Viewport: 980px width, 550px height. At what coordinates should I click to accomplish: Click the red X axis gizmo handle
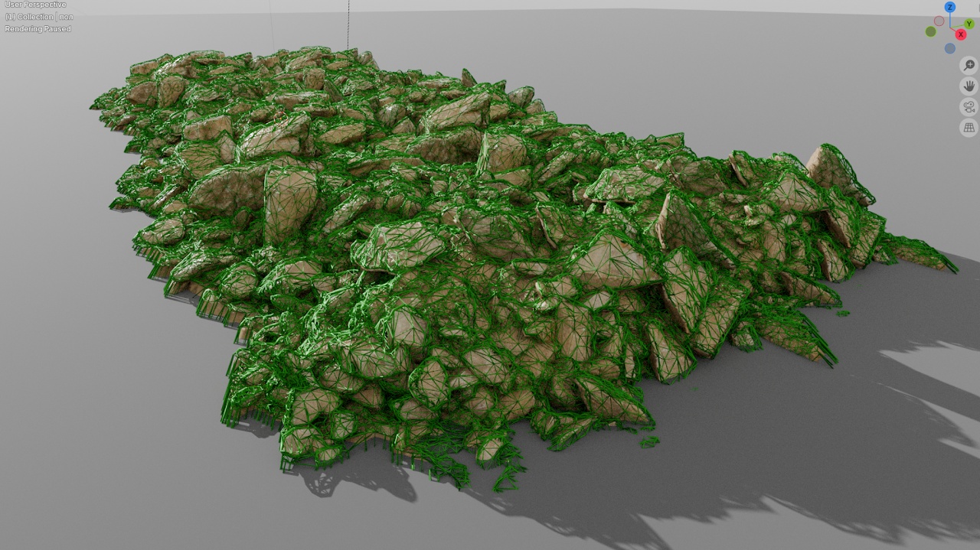(960, 35)
